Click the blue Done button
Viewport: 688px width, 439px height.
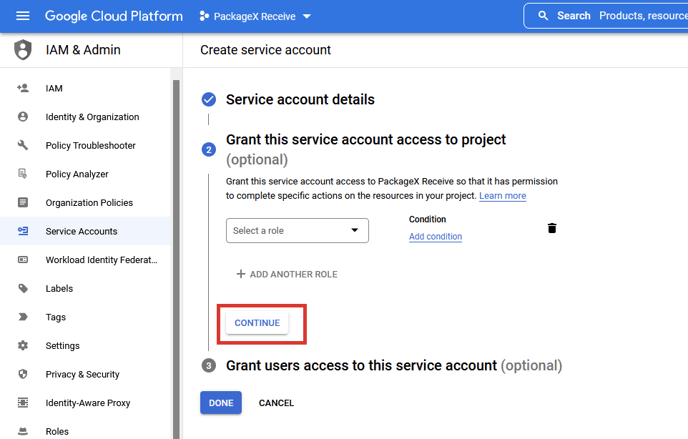point(221,403)
